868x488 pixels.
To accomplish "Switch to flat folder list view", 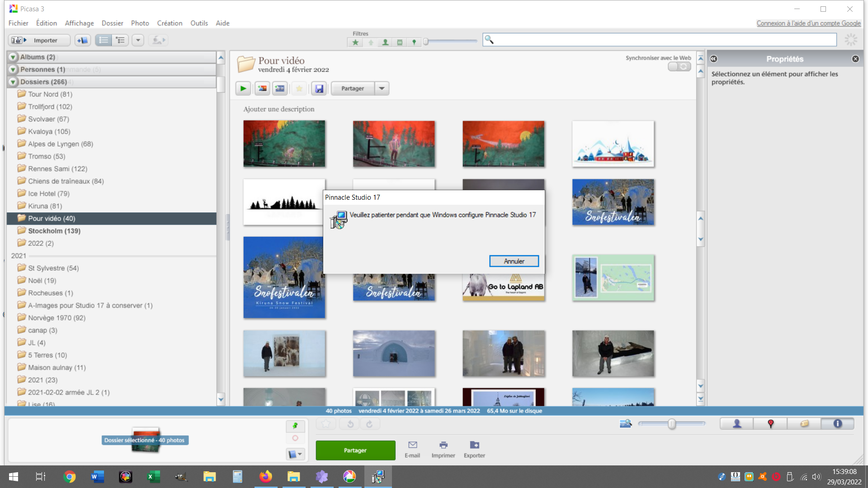I will (104, 40).
